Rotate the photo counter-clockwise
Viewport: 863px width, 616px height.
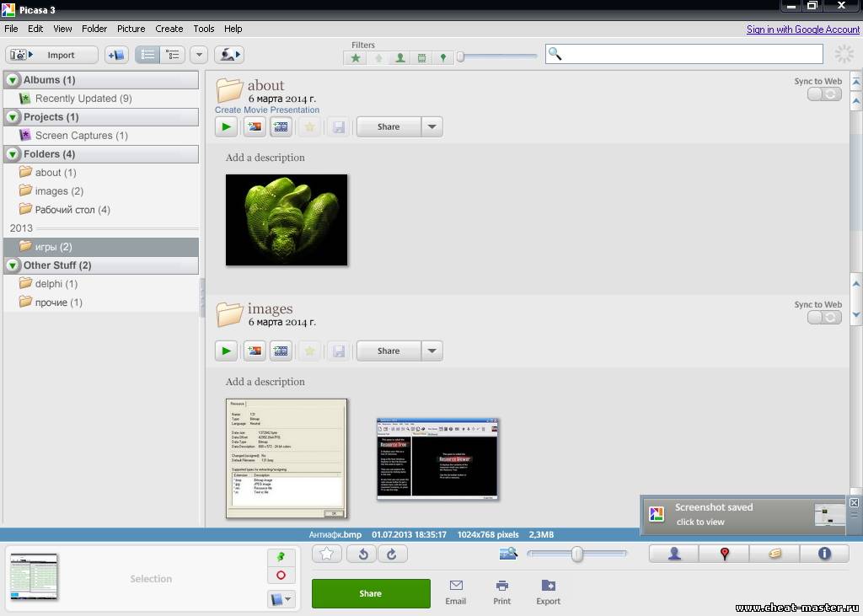point(362,554)
